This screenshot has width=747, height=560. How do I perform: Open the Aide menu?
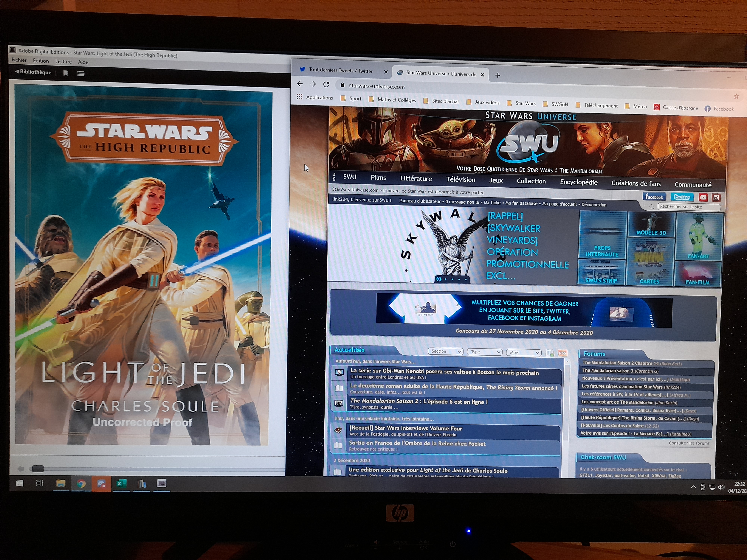point(83,62)
